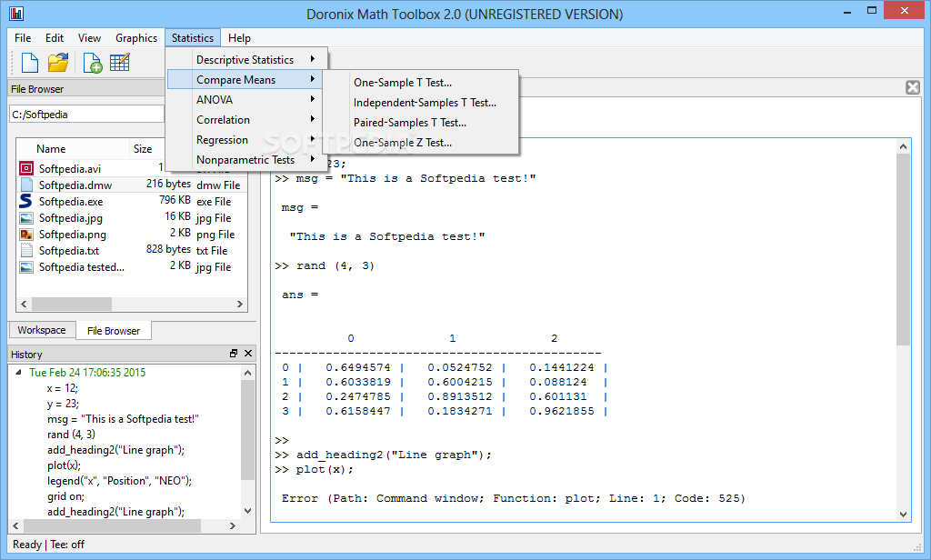931x560 pixels.
Task: Select history entry x = 12;
Action: 63,388
